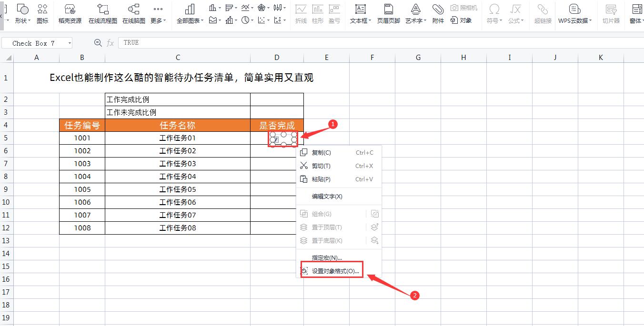
Task: Insert a text box using 文本框 icon
Action: click(360, 13)
